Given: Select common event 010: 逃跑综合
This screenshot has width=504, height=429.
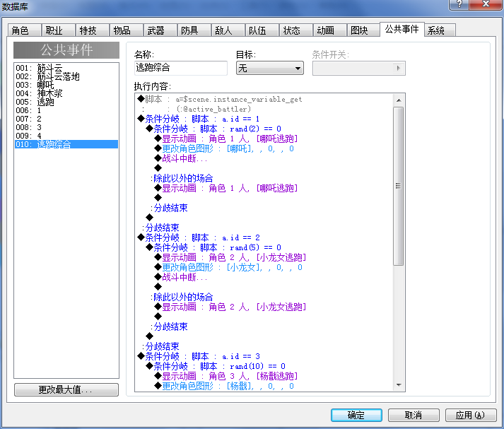Looking at the screenshot, I should point(66,144).
